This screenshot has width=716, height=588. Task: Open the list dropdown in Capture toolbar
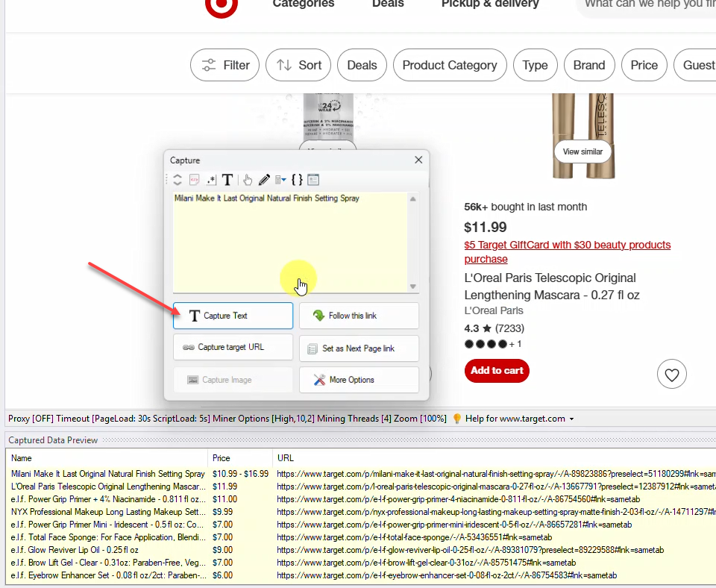pyautogui.click(x=280, y=180)
